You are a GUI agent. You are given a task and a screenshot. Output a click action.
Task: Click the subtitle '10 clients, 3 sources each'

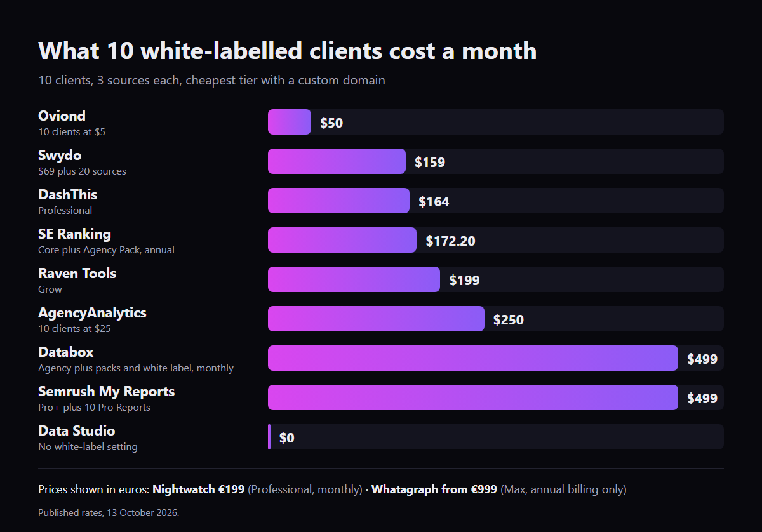[211, 81]
